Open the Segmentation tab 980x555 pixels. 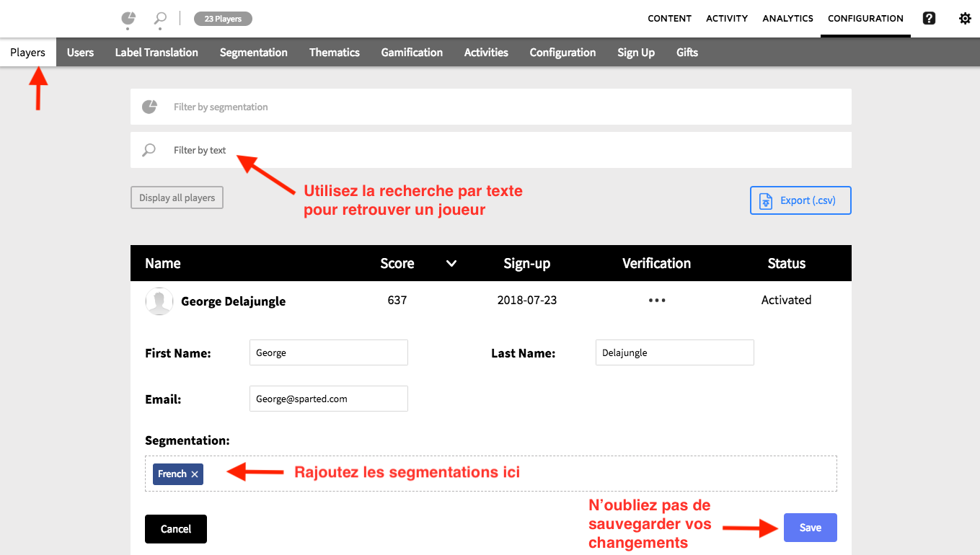pyautogui.click(x=254, y=53)
